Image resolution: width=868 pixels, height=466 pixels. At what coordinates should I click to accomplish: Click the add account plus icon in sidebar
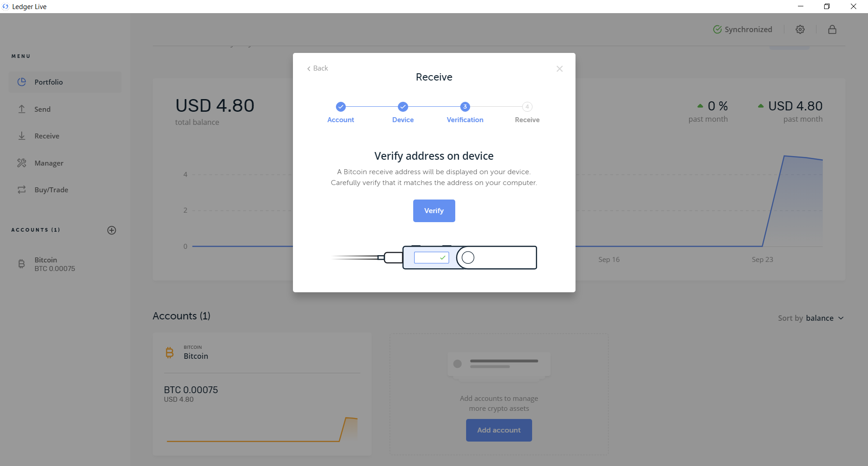point(112,230)
